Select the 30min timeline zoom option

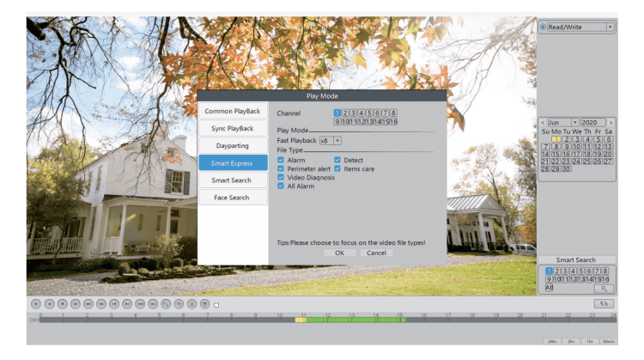coord(608,341)
